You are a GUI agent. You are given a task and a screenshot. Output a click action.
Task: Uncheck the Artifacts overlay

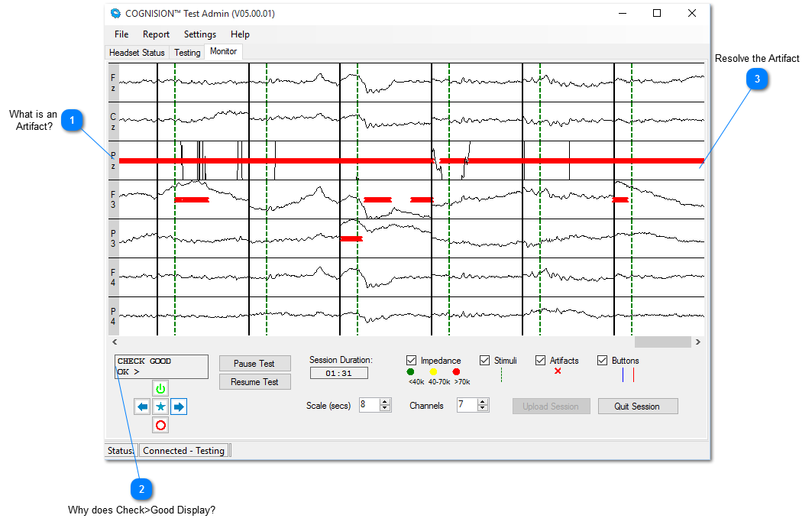click(540, 360)
